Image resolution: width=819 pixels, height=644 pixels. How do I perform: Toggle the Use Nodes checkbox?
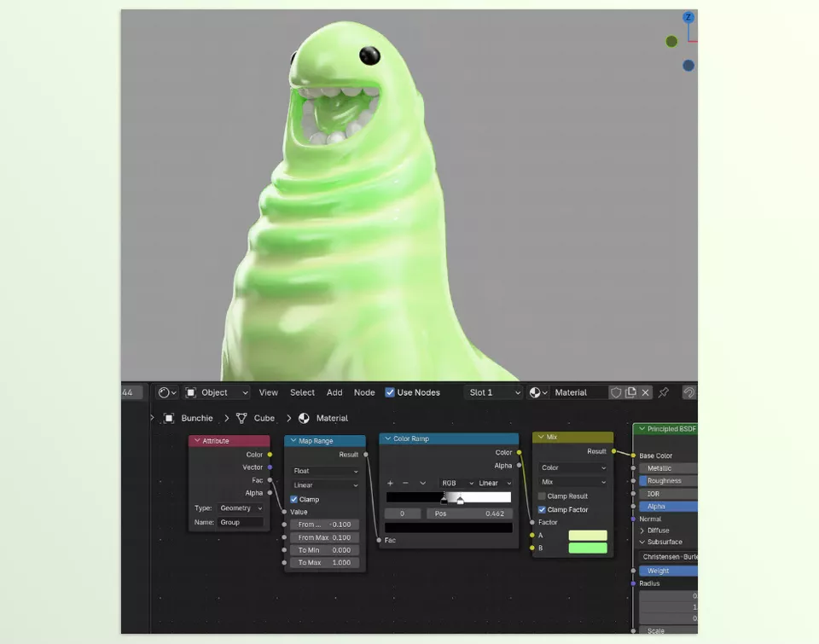390,392
